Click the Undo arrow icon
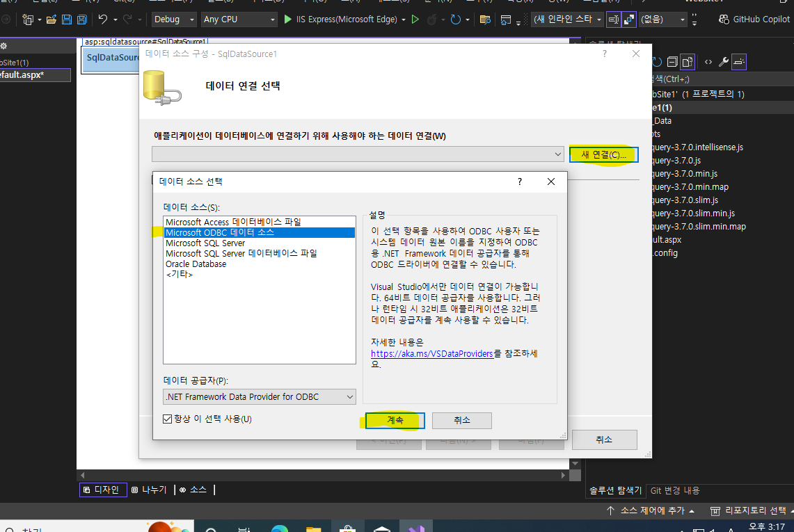This screenshot has height=532, width=794. coord(103,19)
